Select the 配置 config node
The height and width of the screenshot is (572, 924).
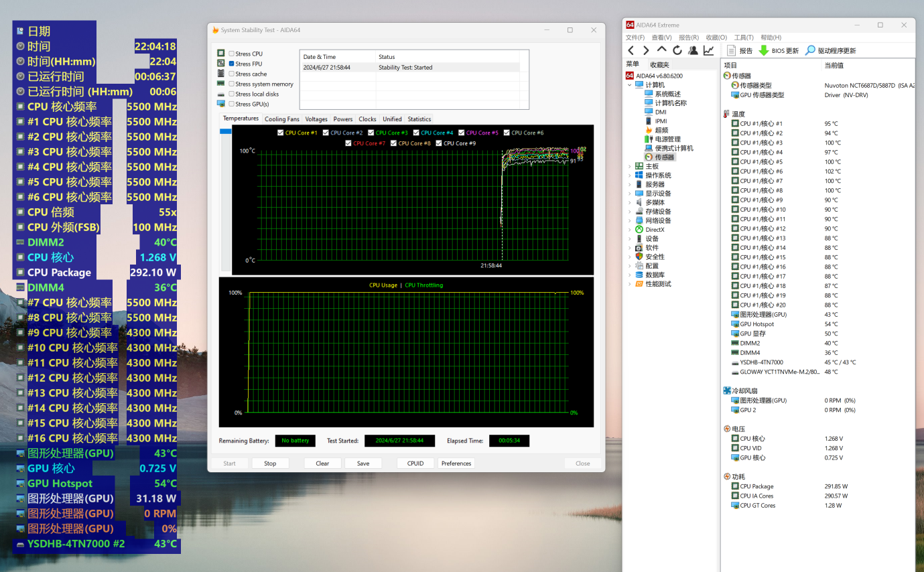coord(647,266)
